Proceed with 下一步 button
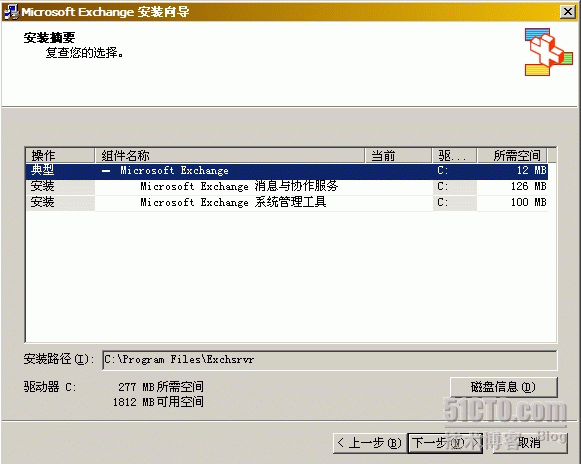The image size is (581, 464). point(445,443)
